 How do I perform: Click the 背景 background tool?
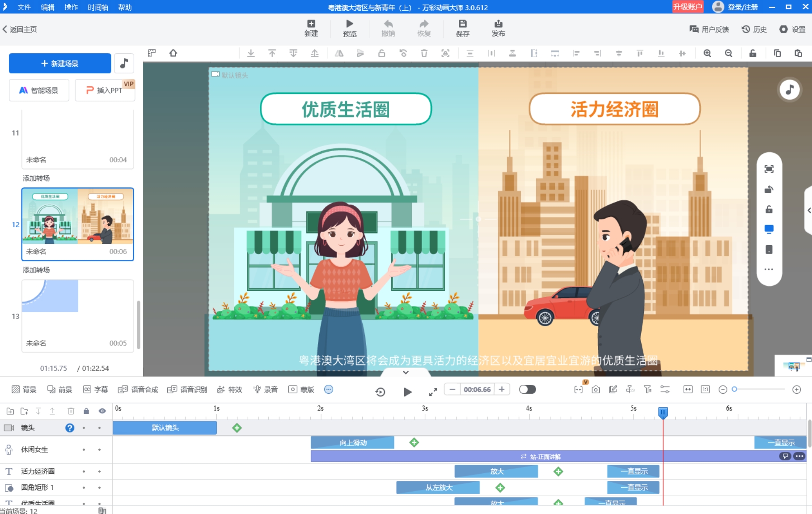pyautogui.click(x=24, y=390)
